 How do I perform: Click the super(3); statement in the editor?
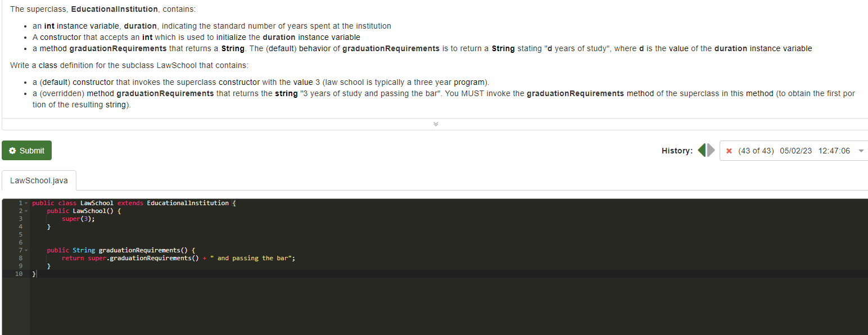pyautogui.click(x=78, y=219)
